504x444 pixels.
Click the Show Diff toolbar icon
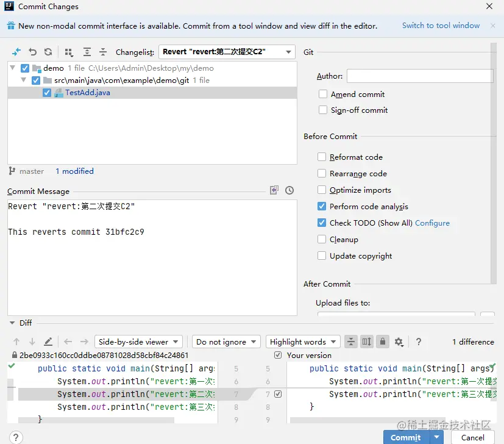coord(16,52)
